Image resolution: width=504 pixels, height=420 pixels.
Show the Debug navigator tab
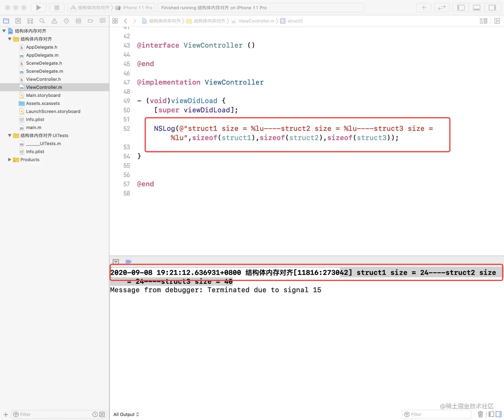(78, 21)
